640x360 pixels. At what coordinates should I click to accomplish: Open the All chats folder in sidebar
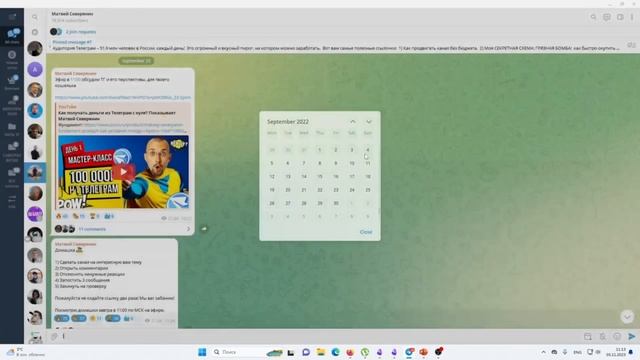pos(12,36)
